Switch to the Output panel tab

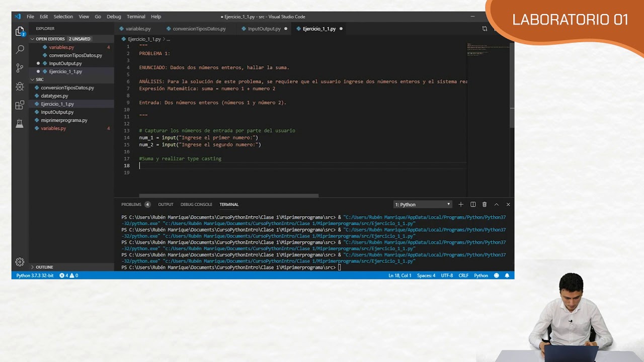coord(166,205)
